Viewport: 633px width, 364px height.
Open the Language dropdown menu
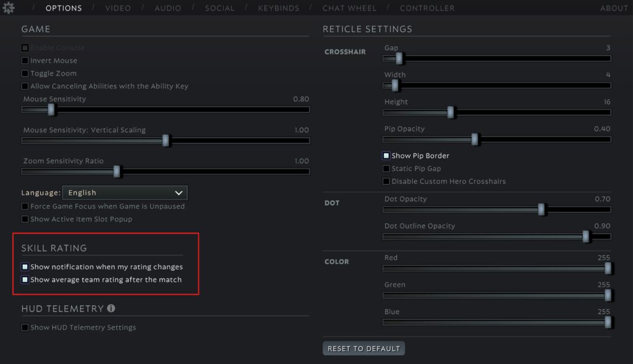[125, 193]
